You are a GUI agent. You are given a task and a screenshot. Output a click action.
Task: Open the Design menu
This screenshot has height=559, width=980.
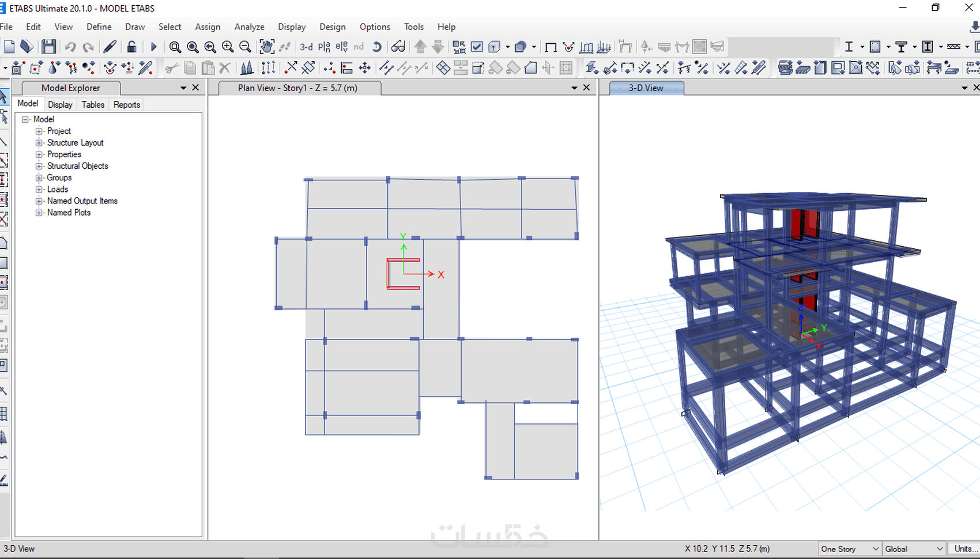pyautogui.click(x=333, y=27)
